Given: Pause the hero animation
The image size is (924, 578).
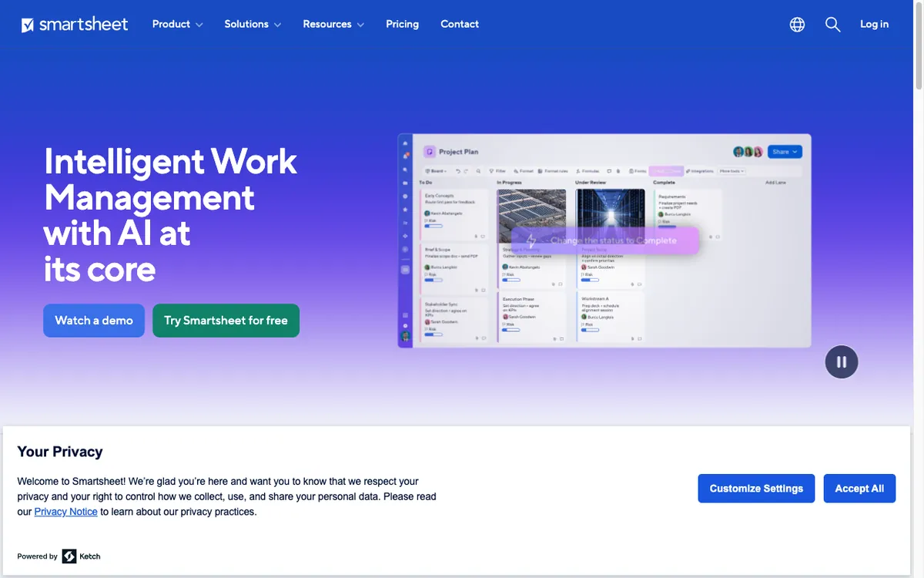Looking at the screenshot, I should tap(842, 362).
